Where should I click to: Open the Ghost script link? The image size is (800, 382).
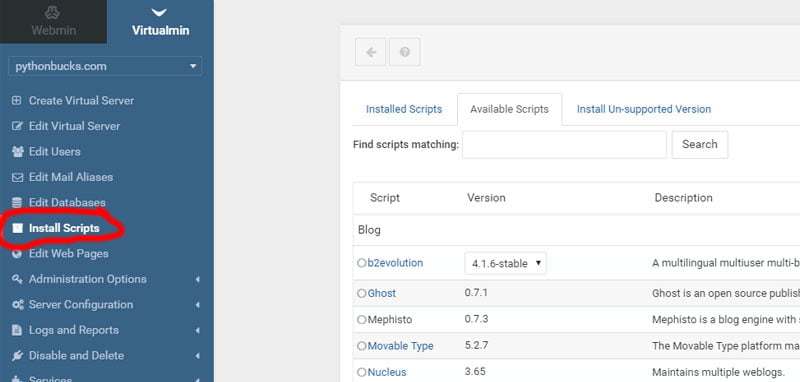point(382,294)
